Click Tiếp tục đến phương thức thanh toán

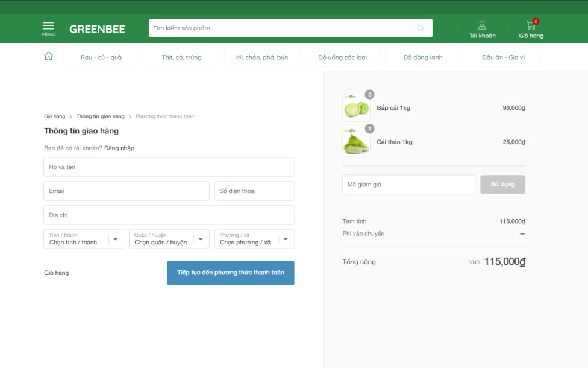pos(230,273)
